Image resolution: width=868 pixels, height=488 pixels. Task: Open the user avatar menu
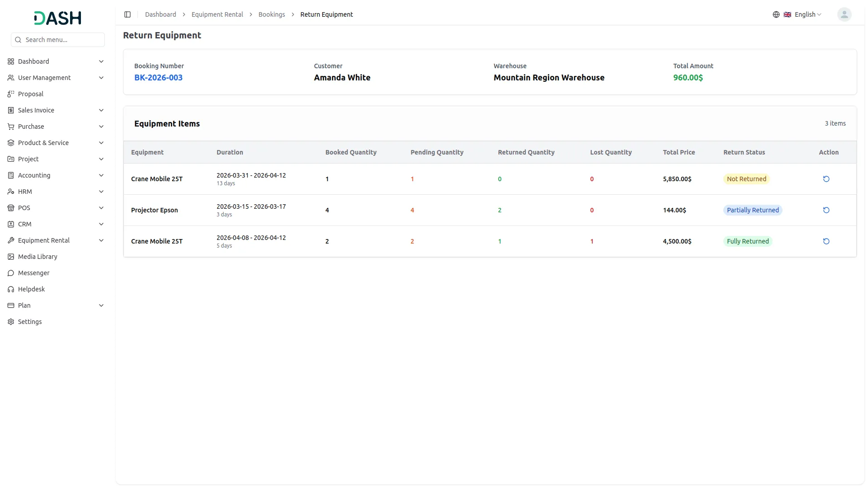(x=844, y=14)
